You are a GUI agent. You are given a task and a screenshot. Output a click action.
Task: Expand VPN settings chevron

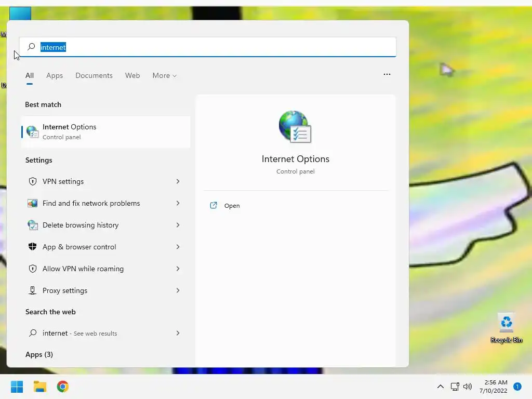click(x=178, y=181)
